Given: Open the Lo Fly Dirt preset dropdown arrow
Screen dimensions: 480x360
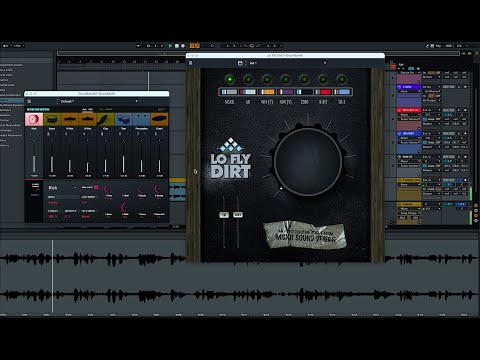Looking at the screenshot, I should pos(325,63).
